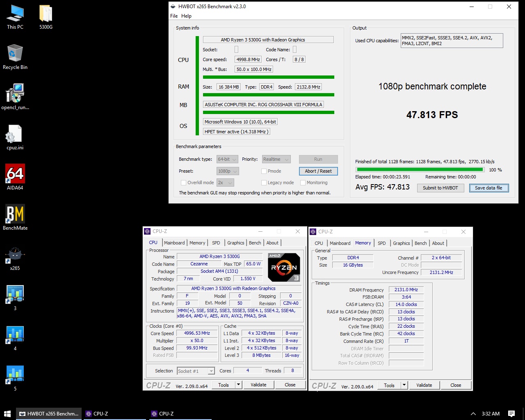Switch to Graphics tab in right CPU-Z
This screenshot has height=420, width=525.
(x=401, y=243)
